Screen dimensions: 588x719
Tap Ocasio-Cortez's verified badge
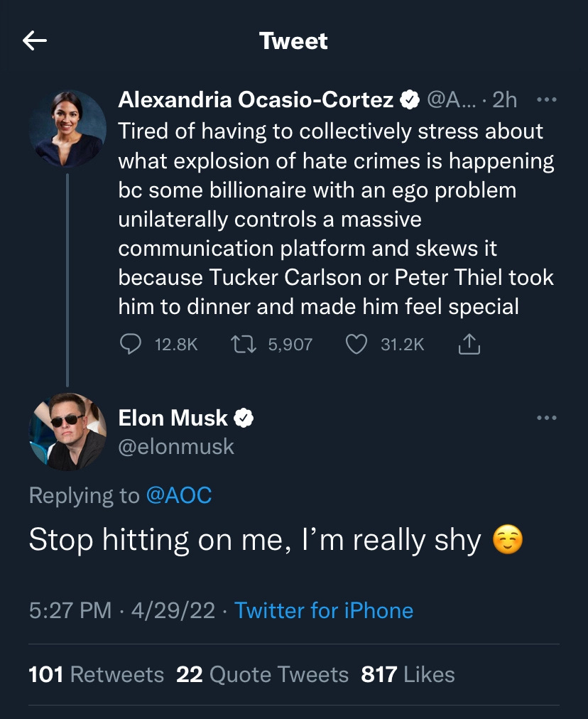point(409,100)
